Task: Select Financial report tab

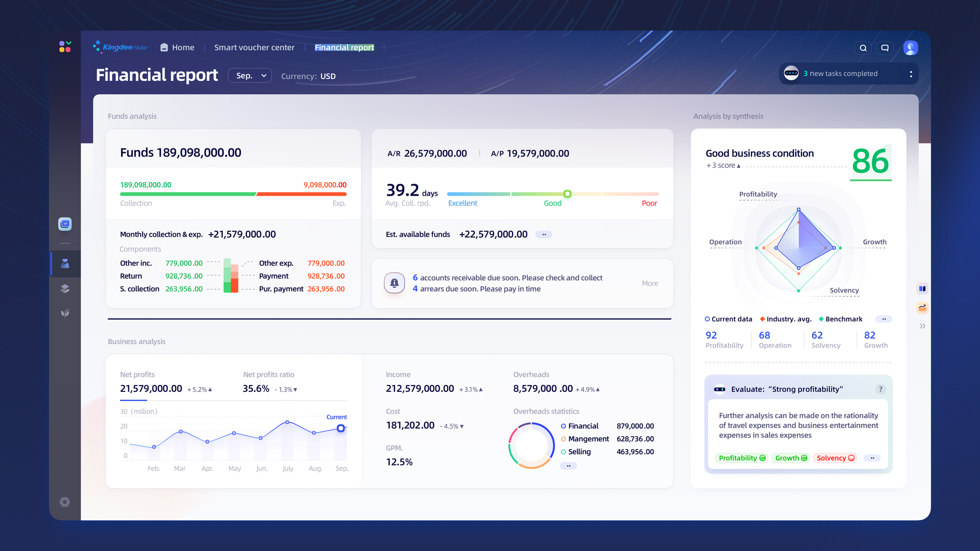Action: point(344,47)
